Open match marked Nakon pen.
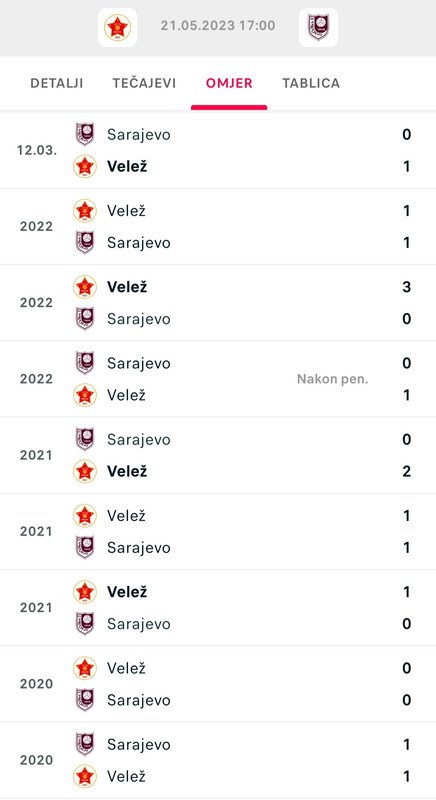This screenshot has height=800, width=436. 218,379
